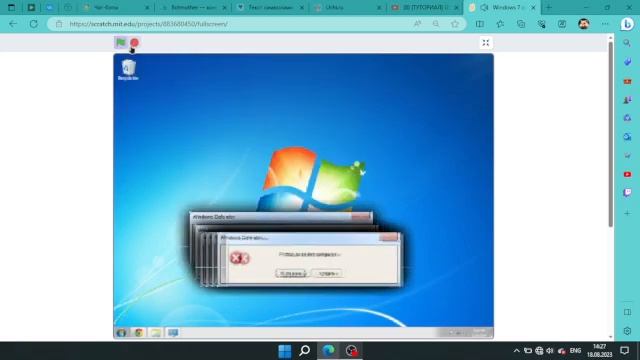Image resolution: width=640 pixels, height=360 pixels.
Task: Open the Outlook sidebar icon
Action: 627,137
